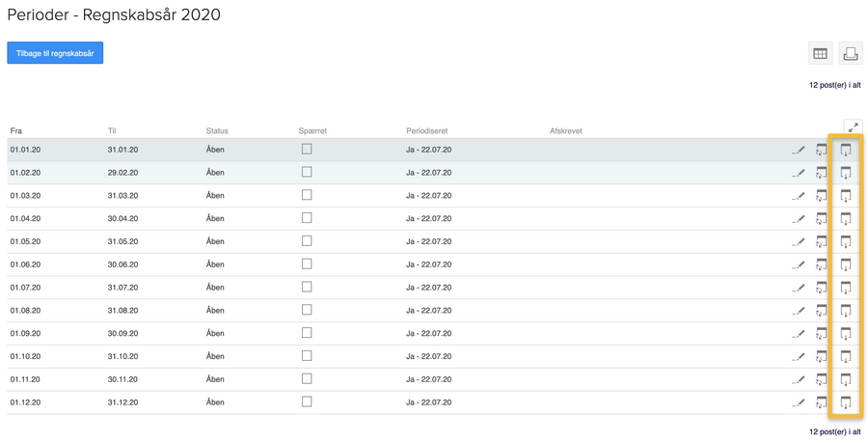Screen dimensions: 868x443
Task: Sort by the Status column header
Action: tap(217, 131)
